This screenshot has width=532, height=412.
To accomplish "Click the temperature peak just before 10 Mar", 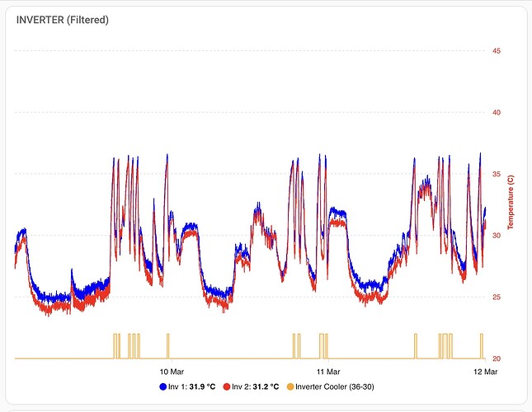I will click(167, 155).
